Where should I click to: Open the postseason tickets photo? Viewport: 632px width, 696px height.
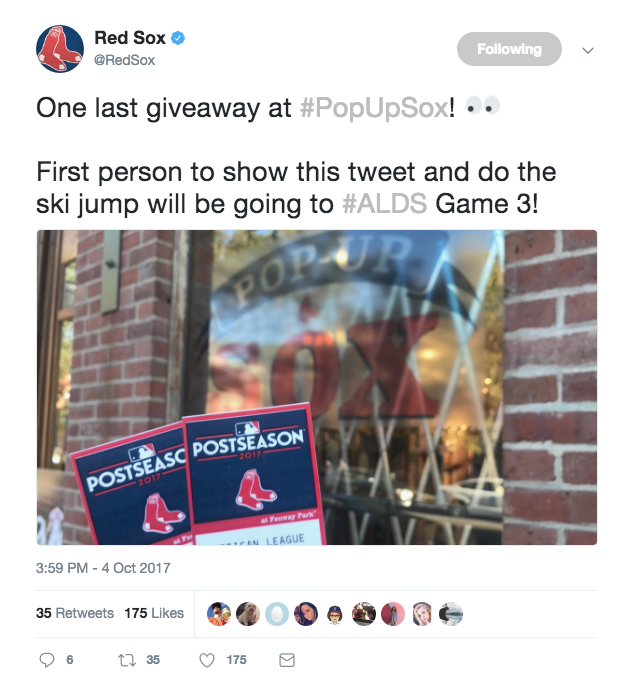[x=316, y=387]
